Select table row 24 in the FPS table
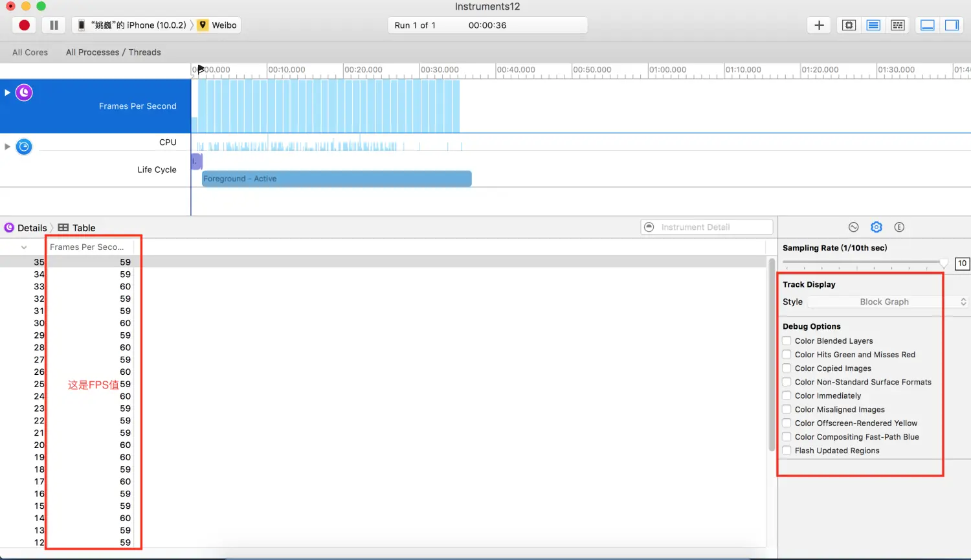The width and height of the screenshot is (971, 560). pos(383,396)
